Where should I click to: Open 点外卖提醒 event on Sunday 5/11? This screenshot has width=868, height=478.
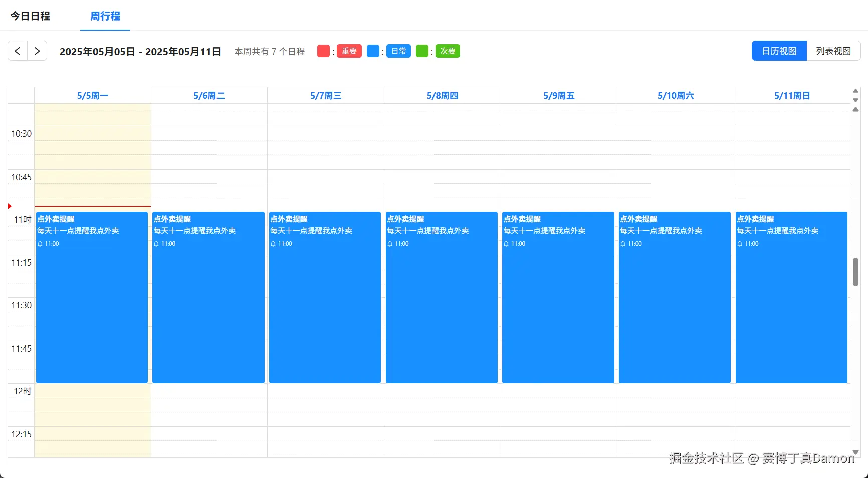pos(791,297)
